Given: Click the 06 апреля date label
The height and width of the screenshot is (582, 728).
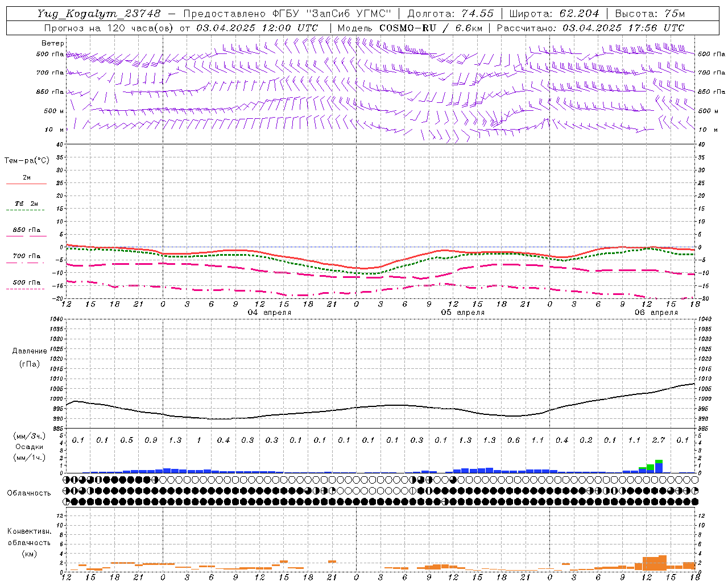Looking at the screenshot, I should (656, 313).
